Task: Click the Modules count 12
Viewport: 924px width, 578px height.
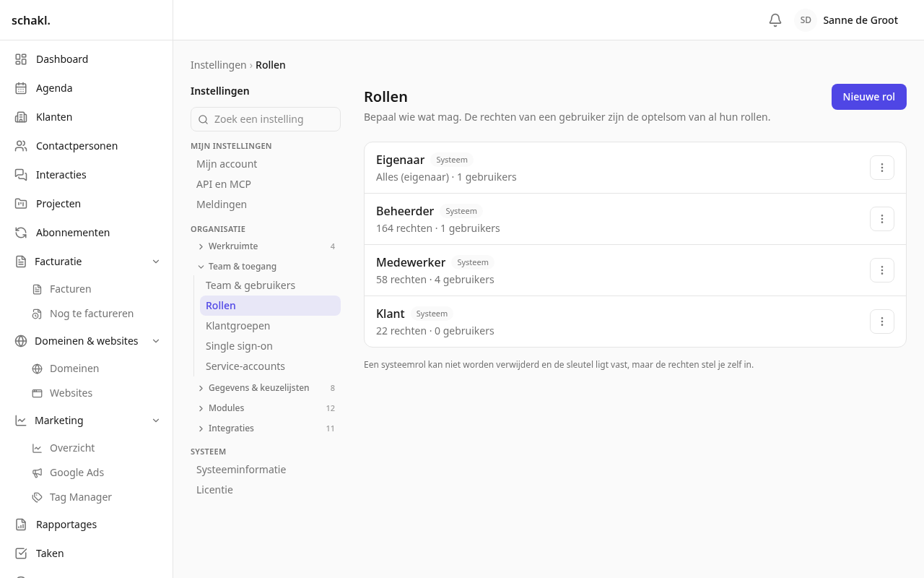Action: click(x=331, y=408)
